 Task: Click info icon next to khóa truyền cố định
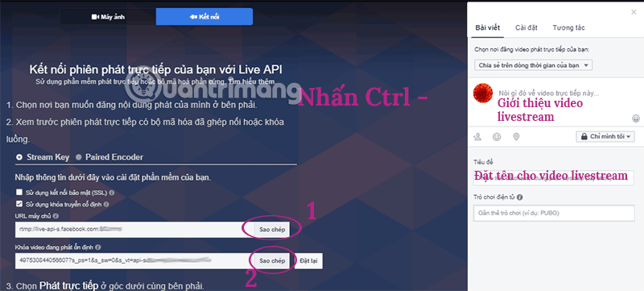point(107,204)
